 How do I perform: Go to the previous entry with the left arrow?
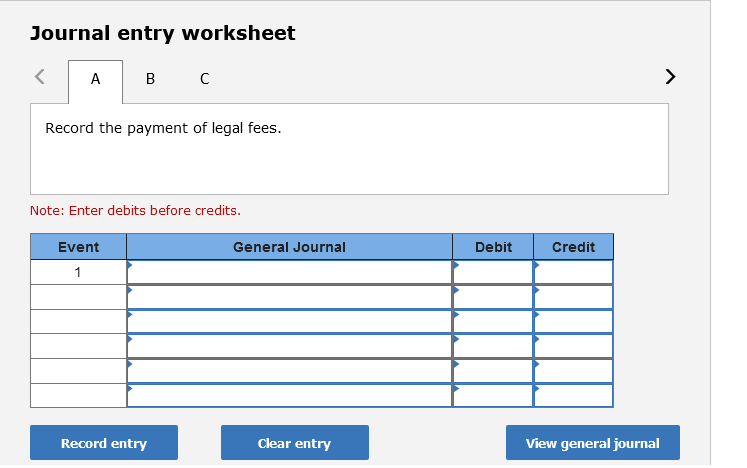[40, 77]
